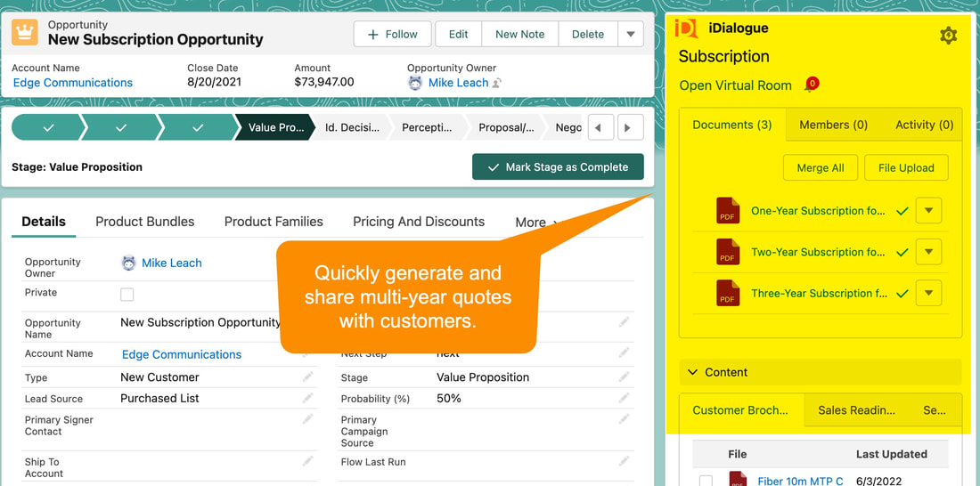Edit Probability field pencil icon

tap(624, 398)
